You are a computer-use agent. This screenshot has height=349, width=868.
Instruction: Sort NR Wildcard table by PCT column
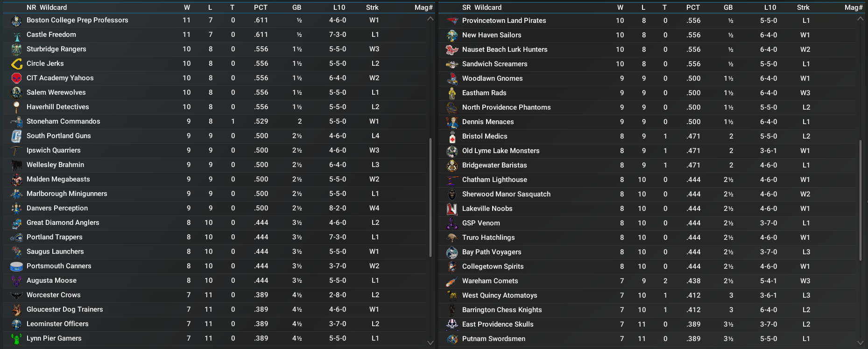pyautogui.click(x=261, y=7)
